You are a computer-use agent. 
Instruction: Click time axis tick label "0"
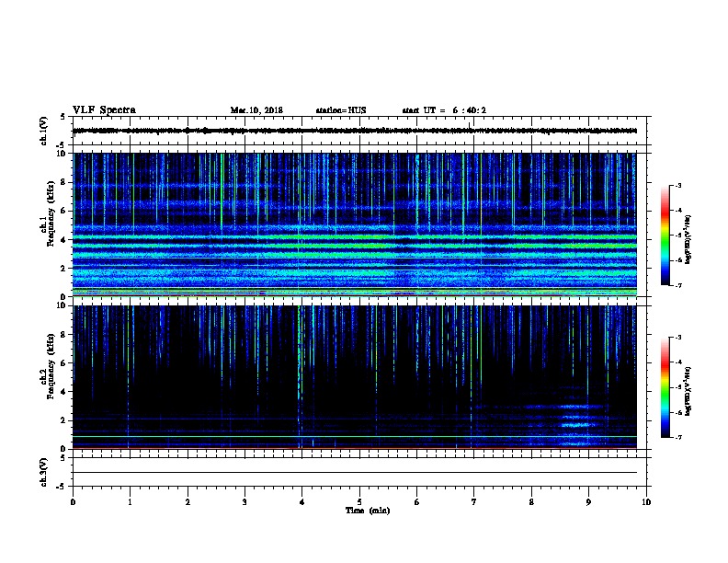click(x=73, y=502)
